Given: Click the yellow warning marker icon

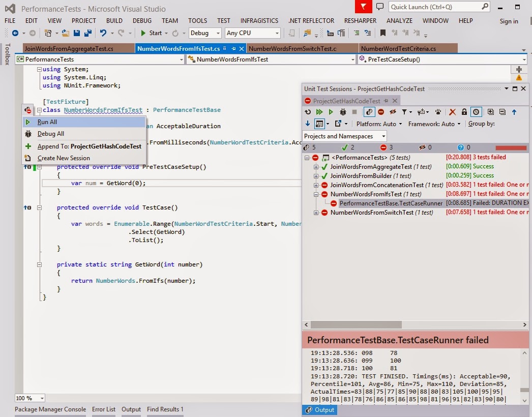Looking at the screenshot, I should (519, 78).
